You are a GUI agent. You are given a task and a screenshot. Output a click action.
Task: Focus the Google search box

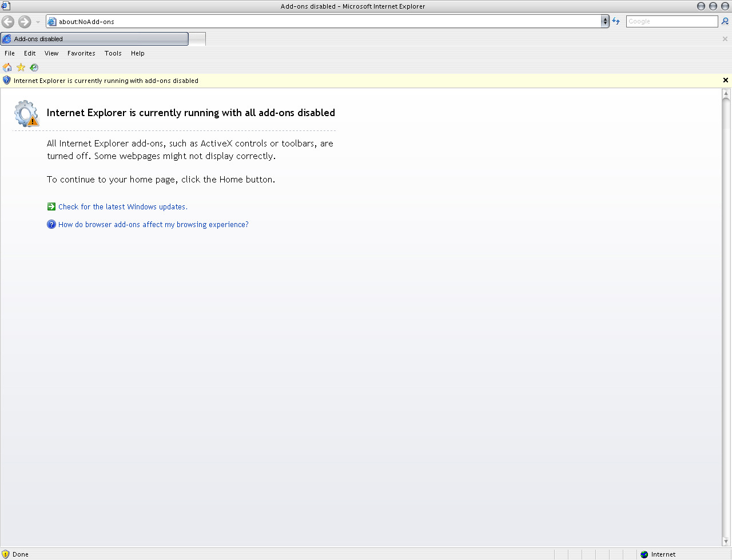click(671, 21)
